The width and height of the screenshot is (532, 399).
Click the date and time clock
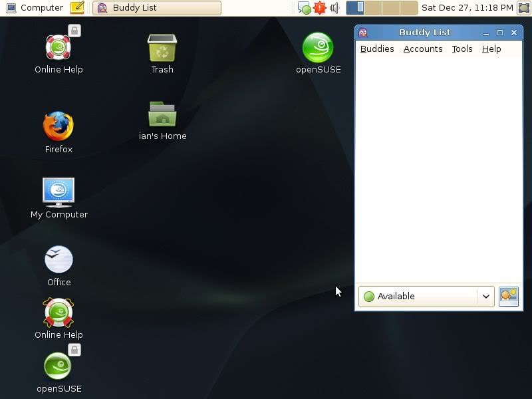pos(467,8)
